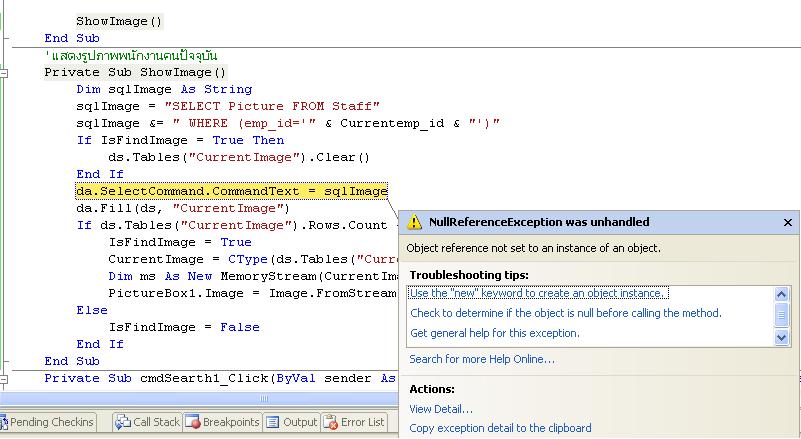Click 'Private Sub cmdSearth1_Click' declaration

(x=220, y=378)
